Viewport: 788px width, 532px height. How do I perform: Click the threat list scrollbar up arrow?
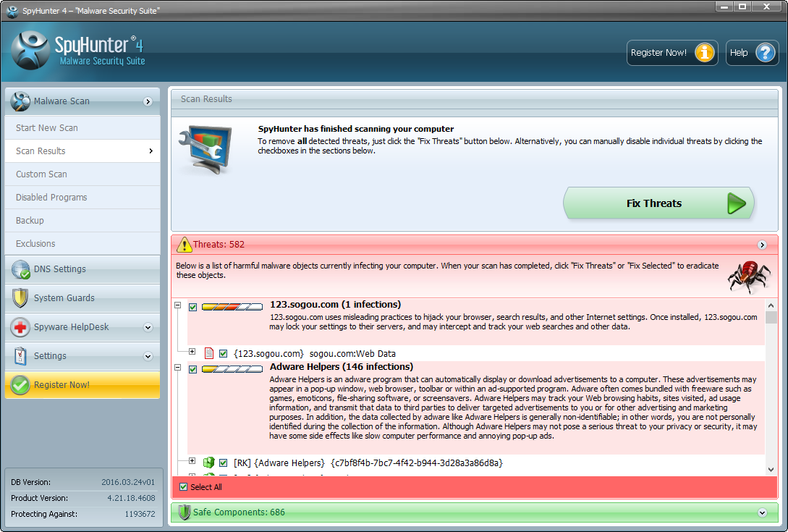pos(771,305)
